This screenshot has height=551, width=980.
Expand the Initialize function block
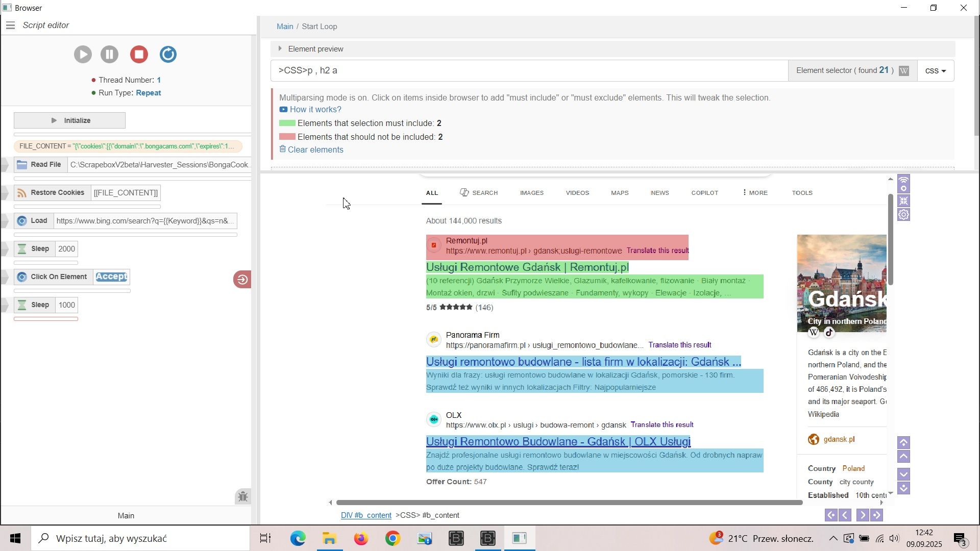70,121
